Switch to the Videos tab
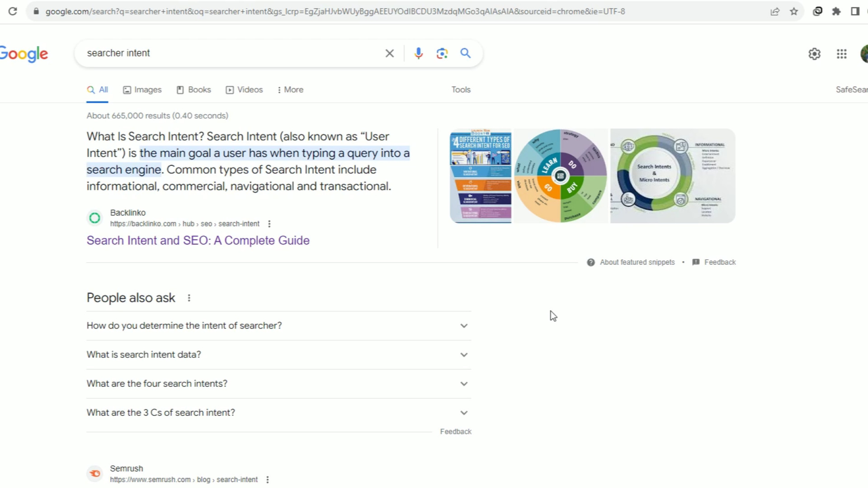Screen dimensions: 868x488 pos(245,90)
